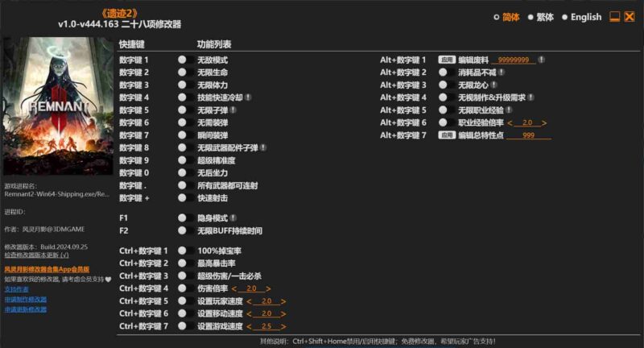Select 繁体 language radio button
Viewport: 644px width, 348px height.
[530, 17]
